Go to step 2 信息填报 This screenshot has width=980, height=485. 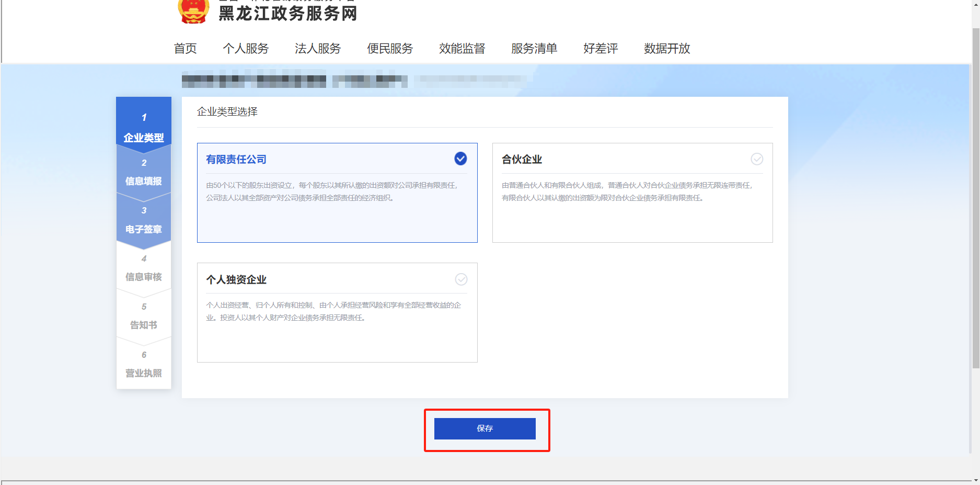[x=144, y=173]
